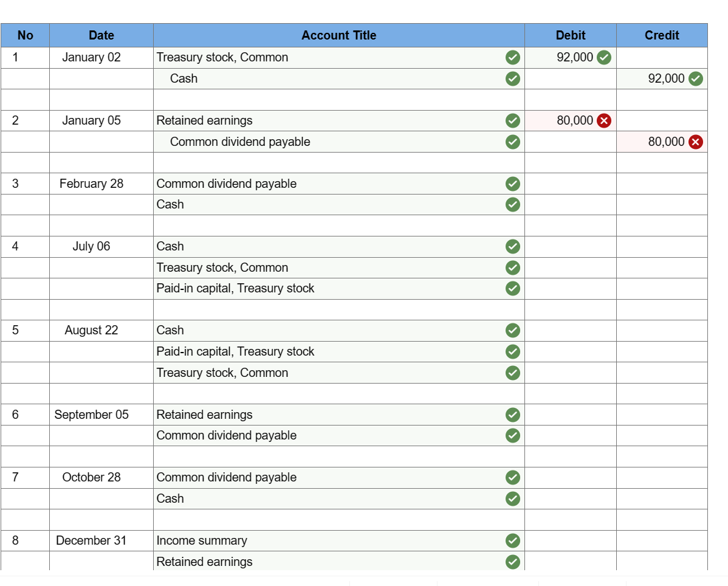Select the Date column header
Screen dimensions: 728x586
tap(101, 35)
